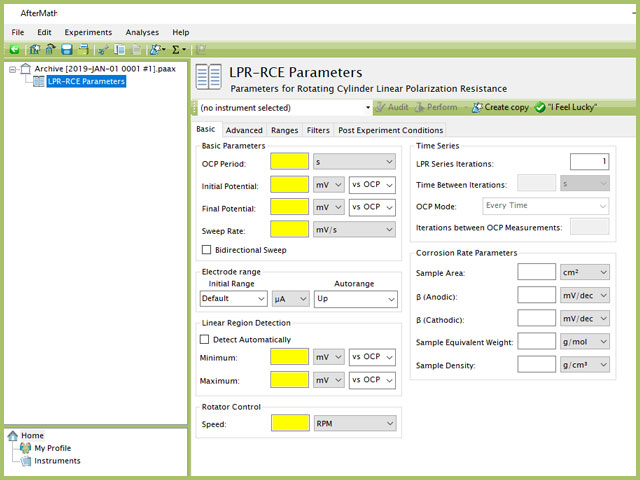Open the Final Potential mV unit dropdown

(329, 207)
